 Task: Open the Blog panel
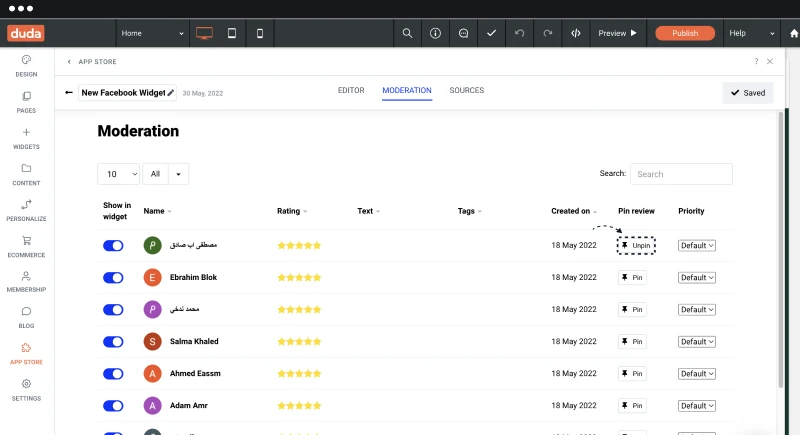(26, 318)
